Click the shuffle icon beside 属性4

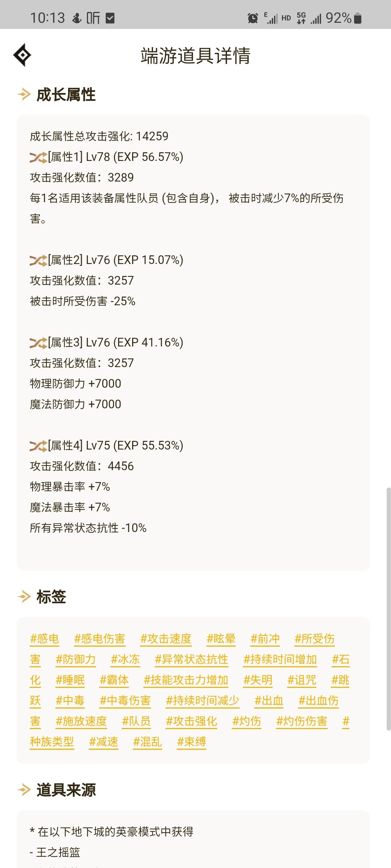(38, 446)
